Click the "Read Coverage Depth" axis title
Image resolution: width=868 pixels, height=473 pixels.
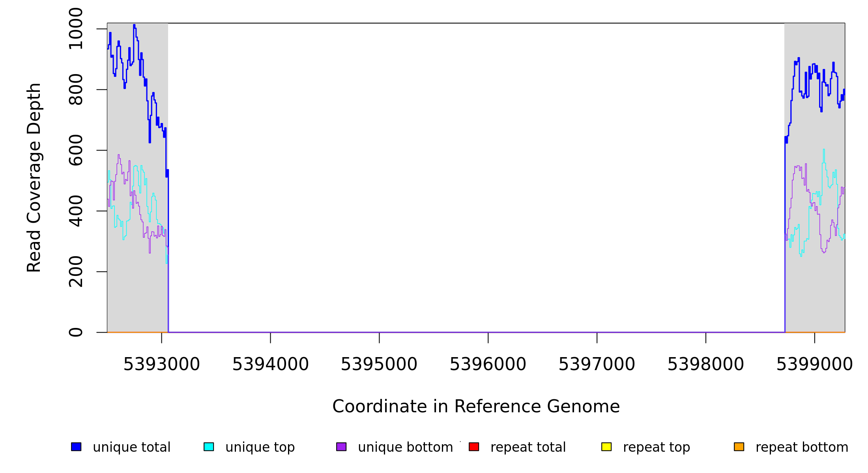point(34,177)
